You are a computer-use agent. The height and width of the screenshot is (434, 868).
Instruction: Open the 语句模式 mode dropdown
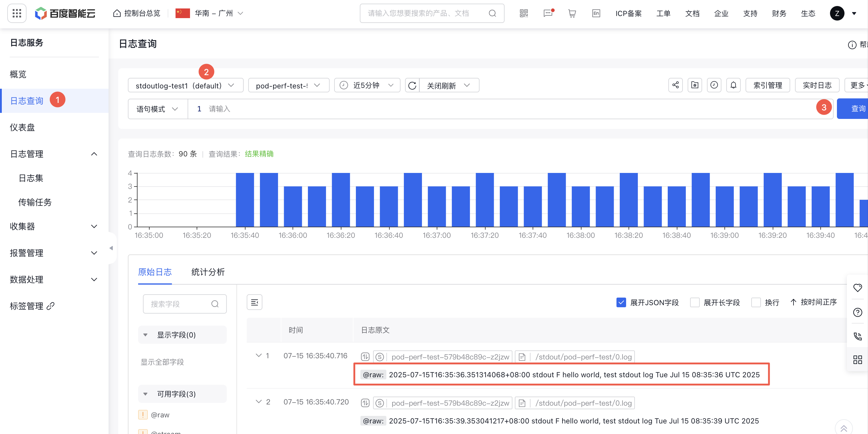(x=157, y=109)
